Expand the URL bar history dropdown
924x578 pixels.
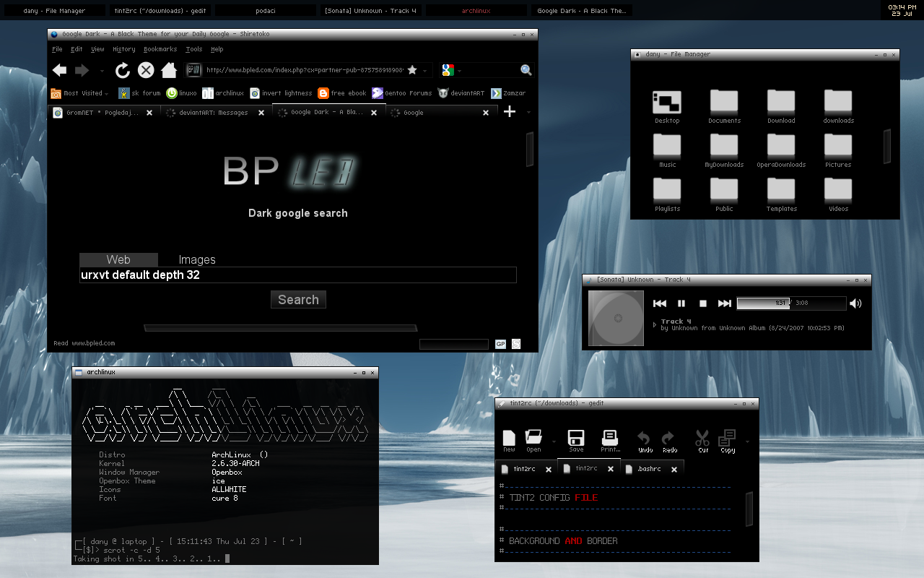(425, 71)
